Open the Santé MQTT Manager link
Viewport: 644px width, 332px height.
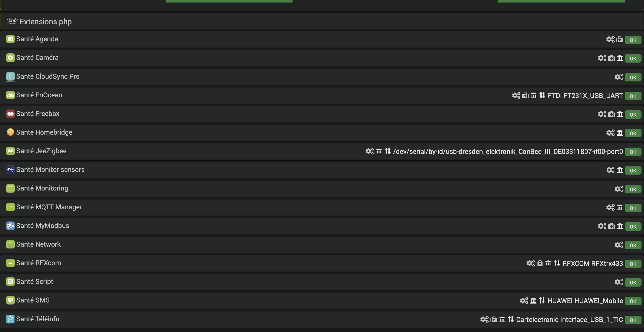pyautogui.click(x=49, y=207)
